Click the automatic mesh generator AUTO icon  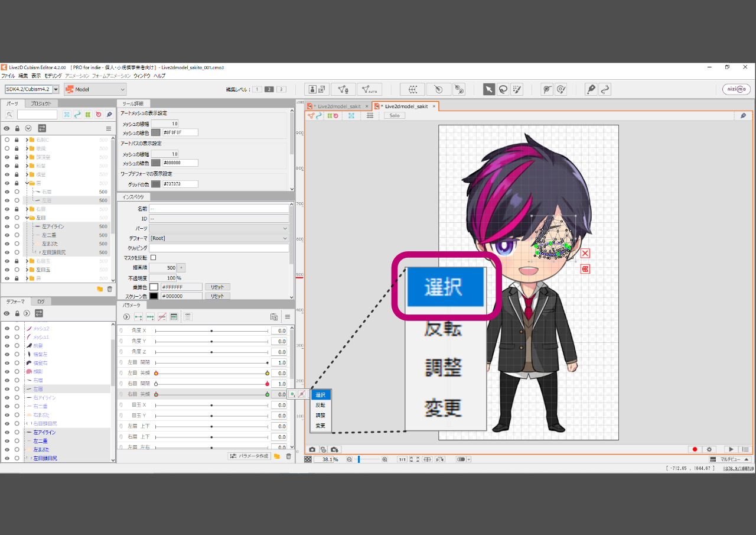point(370,89)
